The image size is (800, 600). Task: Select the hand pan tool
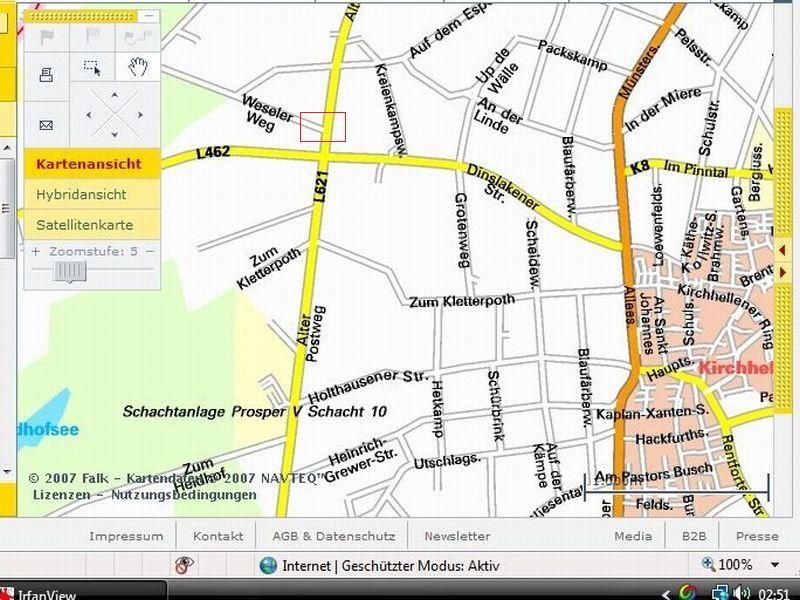tap(138, 68)
